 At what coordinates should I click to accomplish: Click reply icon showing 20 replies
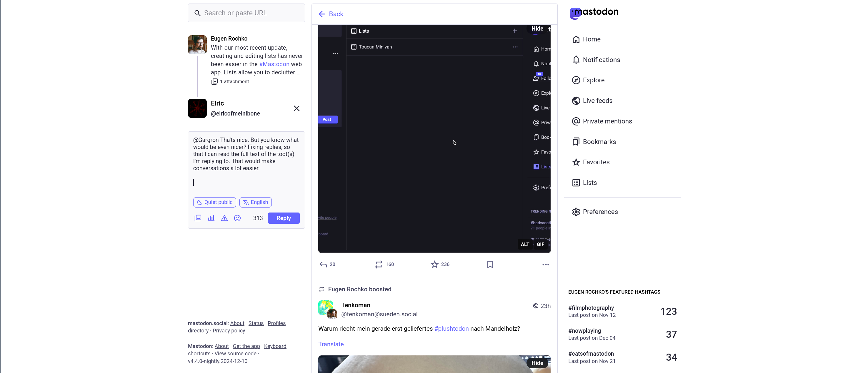click(323, 264)
